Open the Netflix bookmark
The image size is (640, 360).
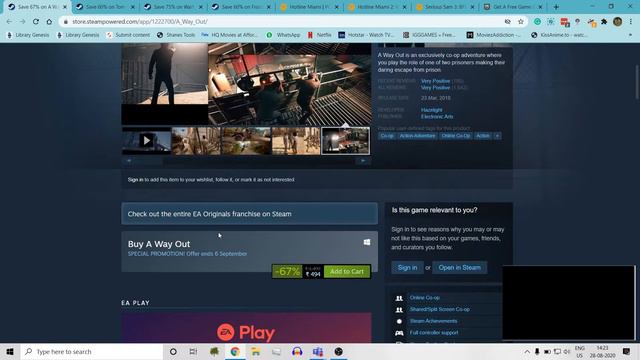tap(320, 35)
